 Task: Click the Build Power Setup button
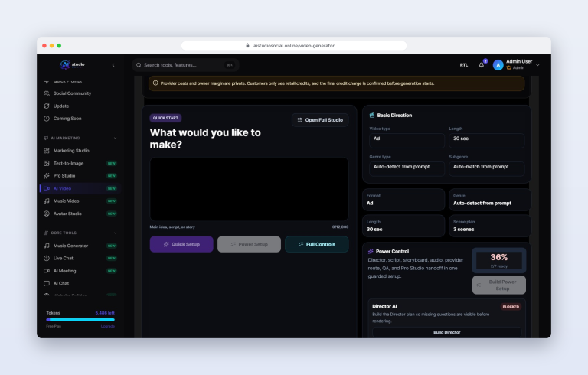[499, 285]
